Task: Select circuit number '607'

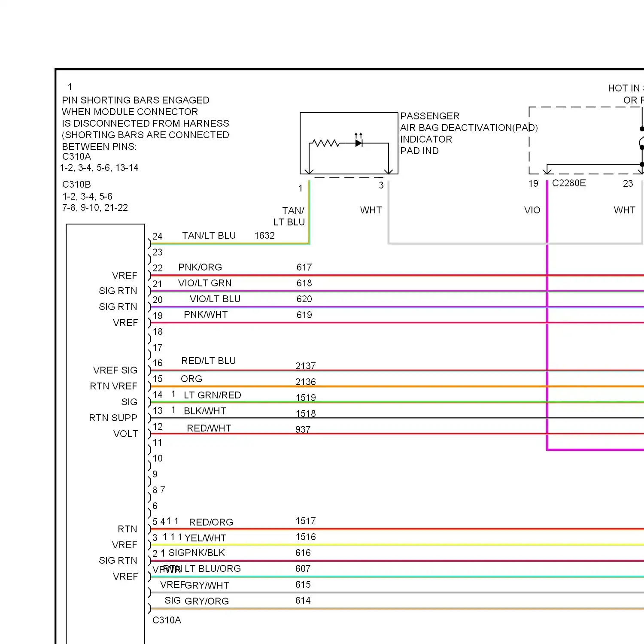Action: coord(303,569)
